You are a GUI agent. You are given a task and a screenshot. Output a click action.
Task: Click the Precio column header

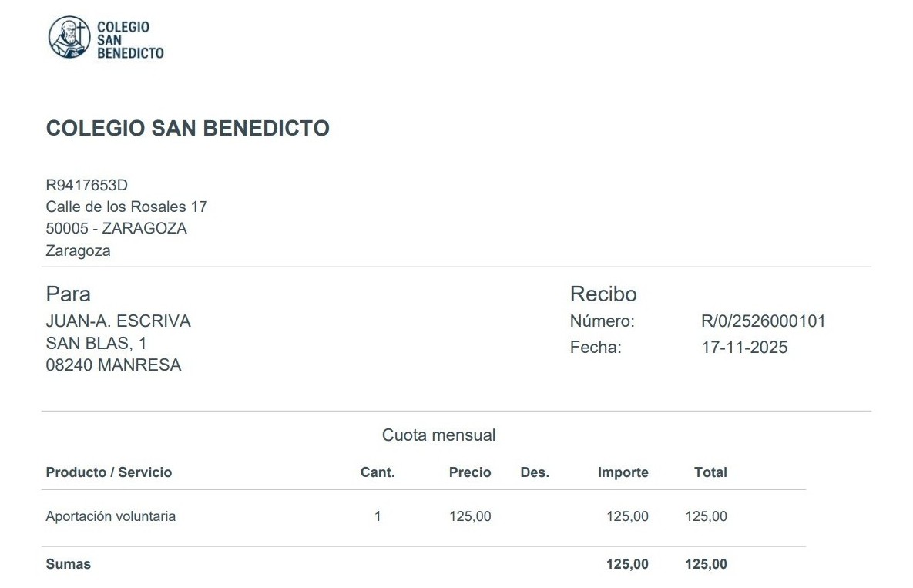pyautogui.click(x=470, y=472)
